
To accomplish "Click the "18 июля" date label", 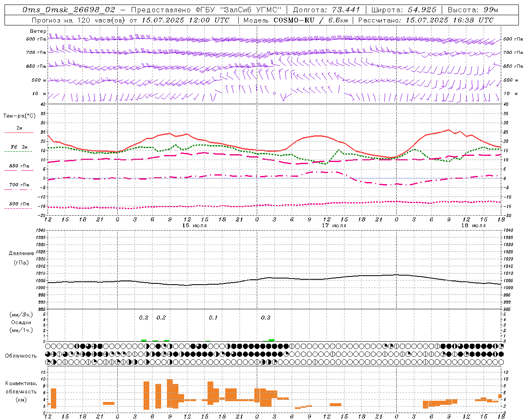I will point(473,226).
